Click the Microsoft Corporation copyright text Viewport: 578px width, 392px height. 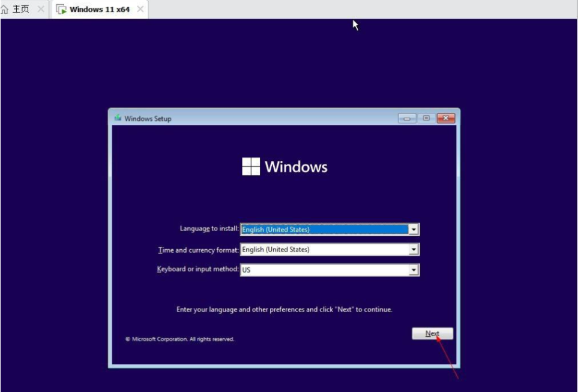179,339
